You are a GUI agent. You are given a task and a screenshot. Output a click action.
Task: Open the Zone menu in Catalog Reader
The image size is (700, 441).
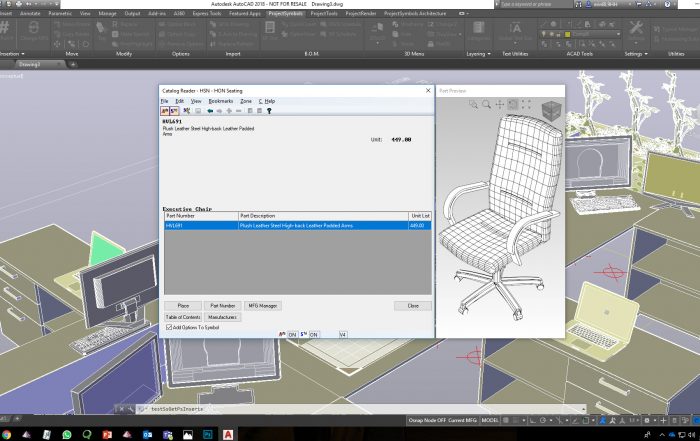click(x=246, y=101)
